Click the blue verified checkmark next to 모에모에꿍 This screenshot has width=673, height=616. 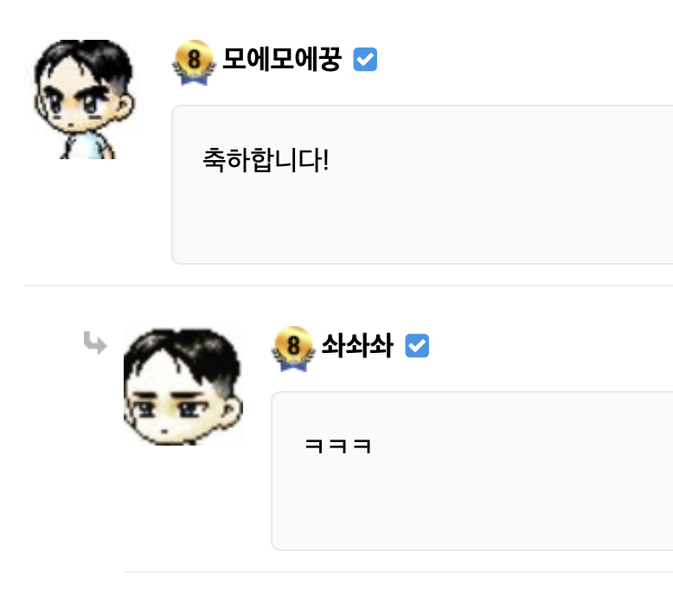(x=366, y=60)
